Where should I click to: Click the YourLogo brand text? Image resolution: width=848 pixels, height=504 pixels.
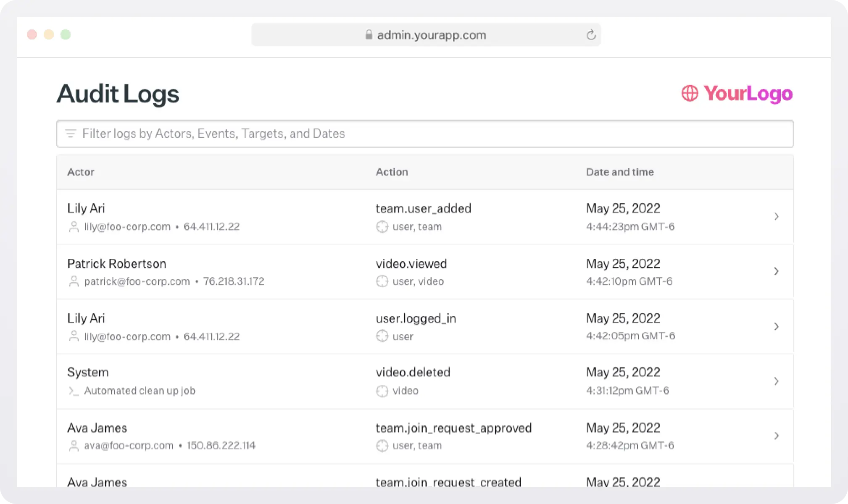(x=748, y=93)
